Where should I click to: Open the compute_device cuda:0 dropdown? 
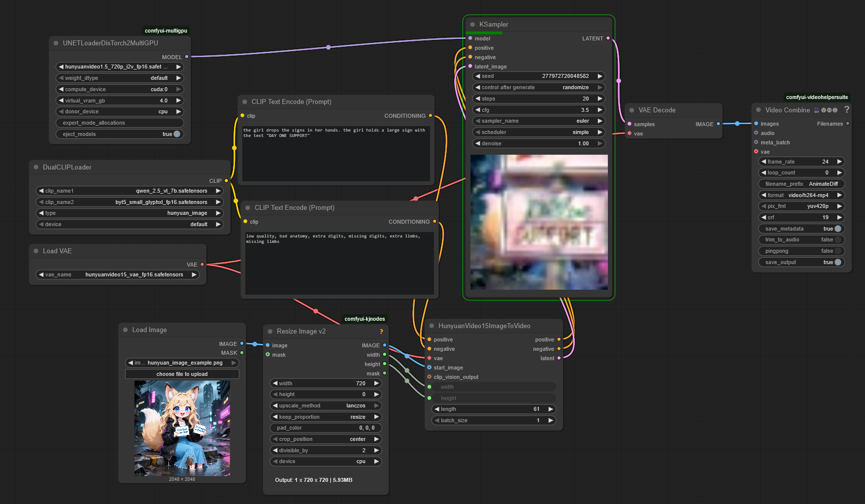tap(120, 89)
